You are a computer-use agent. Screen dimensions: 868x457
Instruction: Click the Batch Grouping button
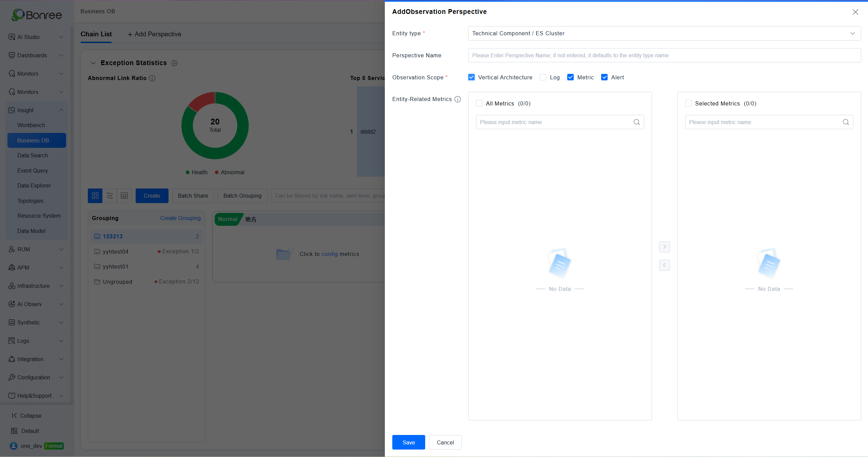[242, 196]
